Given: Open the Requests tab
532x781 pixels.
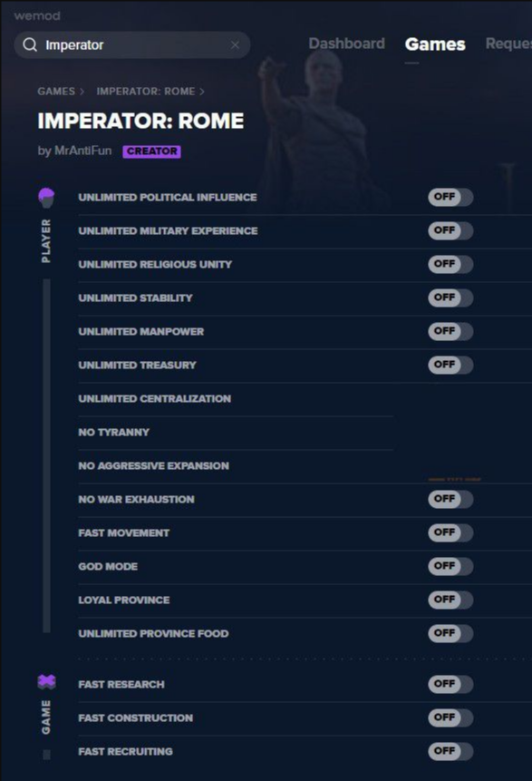Looking at the screenshot, I should pos(508,44).
